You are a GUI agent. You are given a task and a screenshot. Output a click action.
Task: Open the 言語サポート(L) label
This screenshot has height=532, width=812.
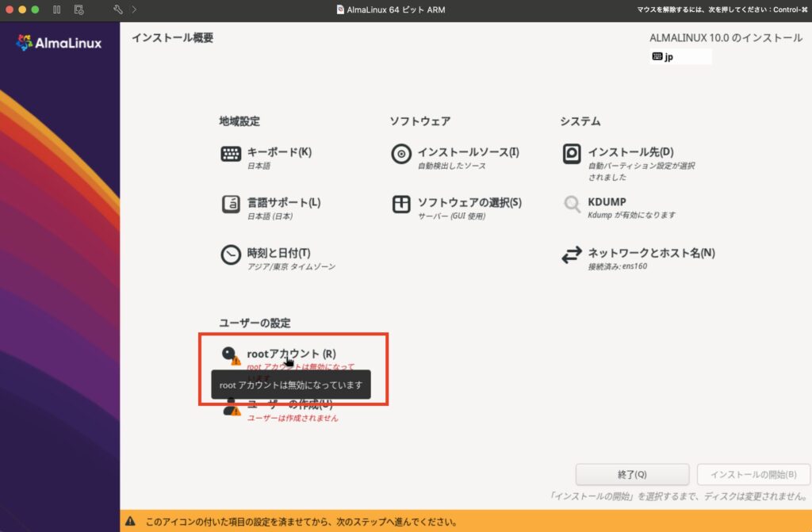click(x=284, y=202)
